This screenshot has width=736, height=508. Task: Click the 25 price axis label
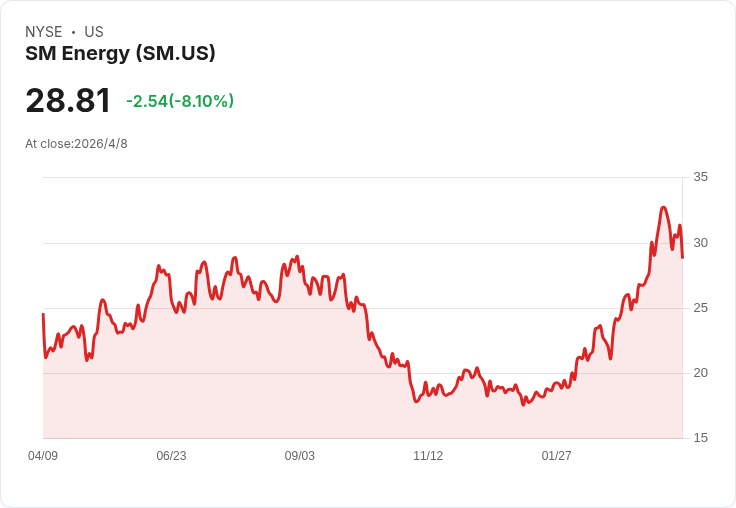pyautogui.click(x=700, y=308)
